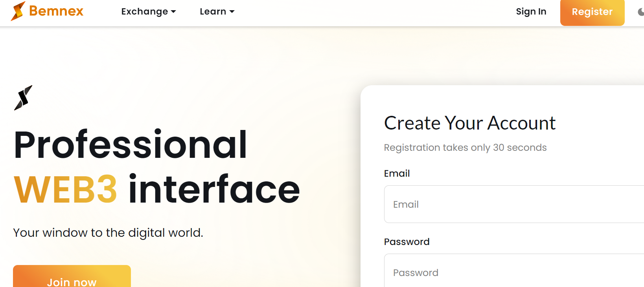Focus the Password input field
Viewport: 644px width, 287px height.
(x=511, y=272)
